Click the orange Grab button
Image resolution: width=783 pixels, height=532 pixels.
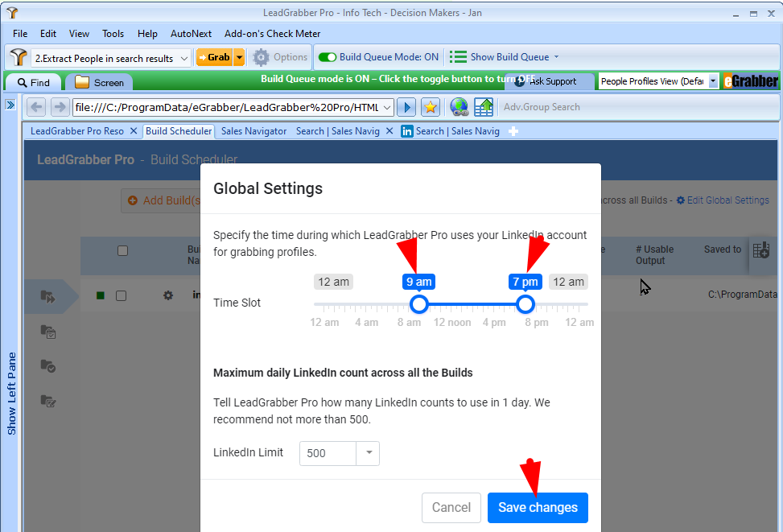click(215, 57)
